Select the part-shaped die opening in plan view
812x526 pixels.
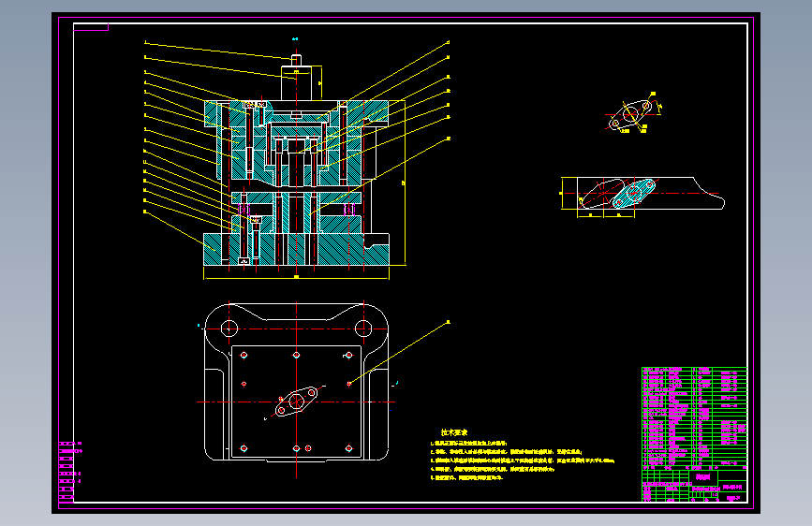(296, 402)
